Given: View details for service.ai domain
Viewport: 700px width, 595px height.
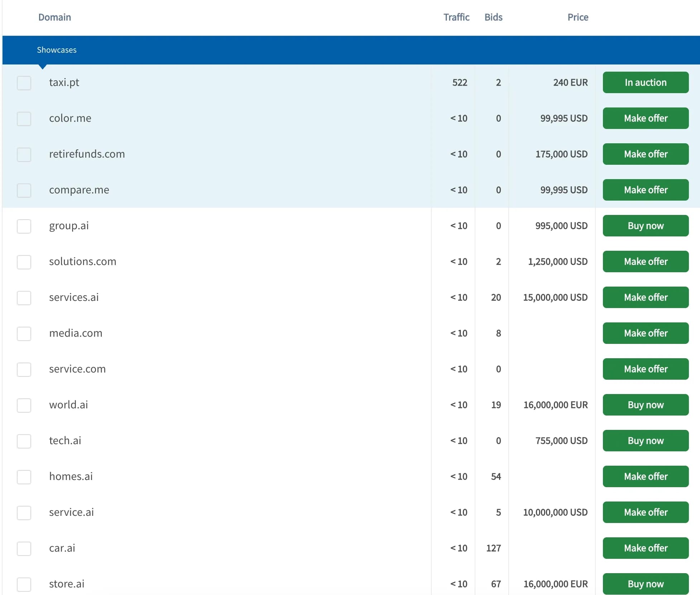Looking at the screenshot, I should (71, 512).
